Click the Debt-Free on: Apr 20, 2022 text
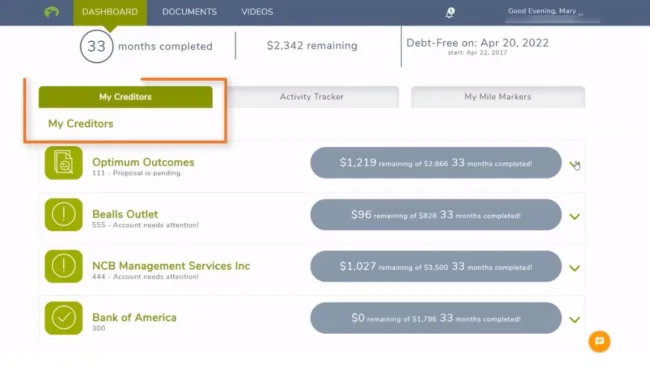 tap(477, 43)
